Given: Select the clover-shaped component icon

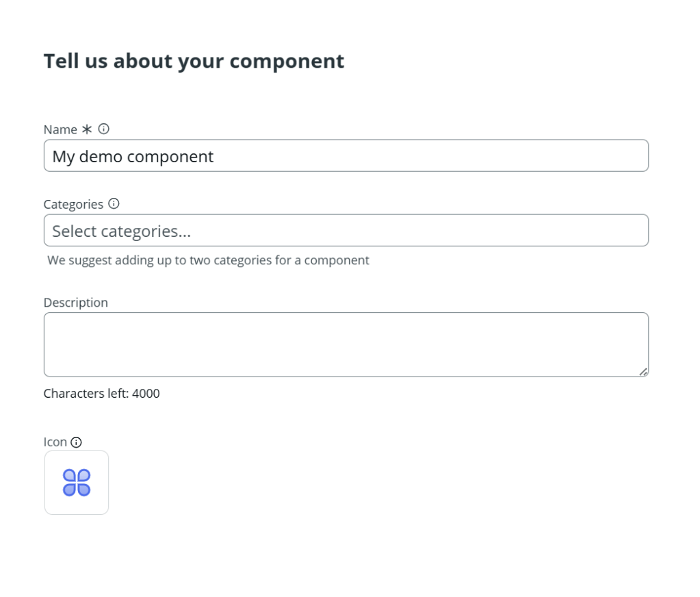Looking at the screenshot, I should coord(76,482).
